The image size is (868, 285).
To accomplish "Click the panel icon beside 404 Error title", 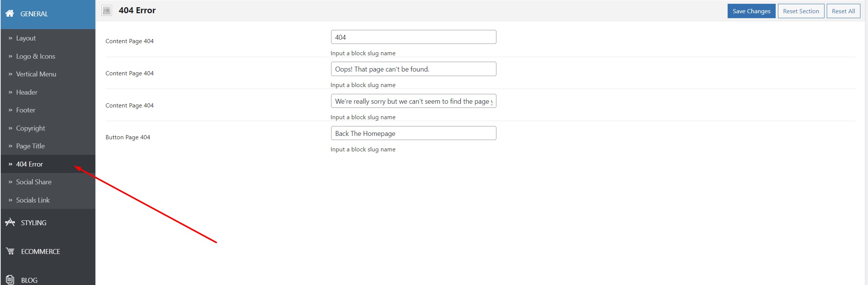I will click(107, 10).
